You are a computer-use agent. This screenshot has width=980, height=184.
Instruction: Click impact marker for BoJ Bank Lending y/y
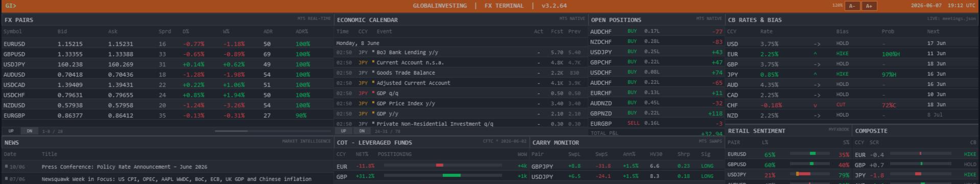pyautogui.click(x=373, y=52)
